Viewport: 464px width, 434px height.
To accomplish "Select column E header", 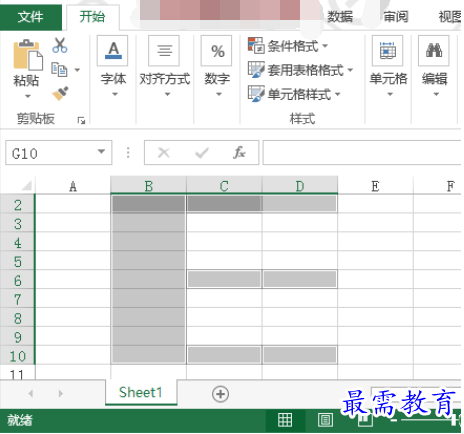I will (x=375, y=186).
